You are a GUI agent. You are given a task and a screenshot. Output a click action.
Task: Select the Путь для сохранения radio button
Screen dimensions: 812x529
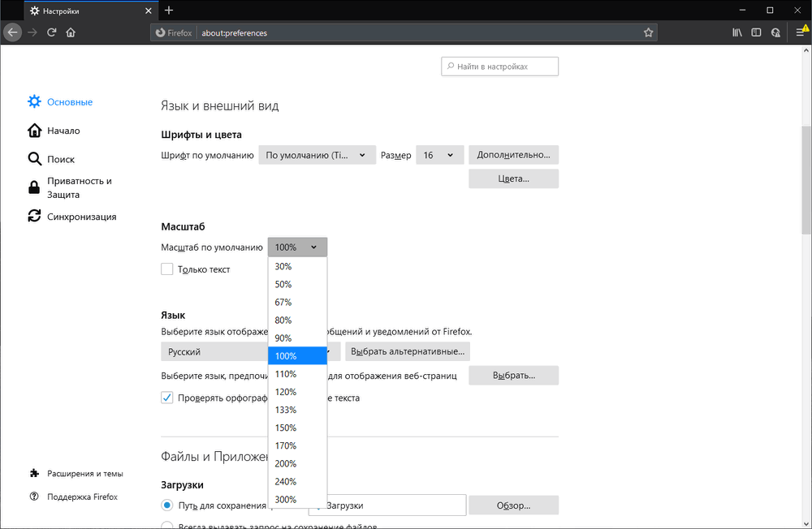(166, 505)
